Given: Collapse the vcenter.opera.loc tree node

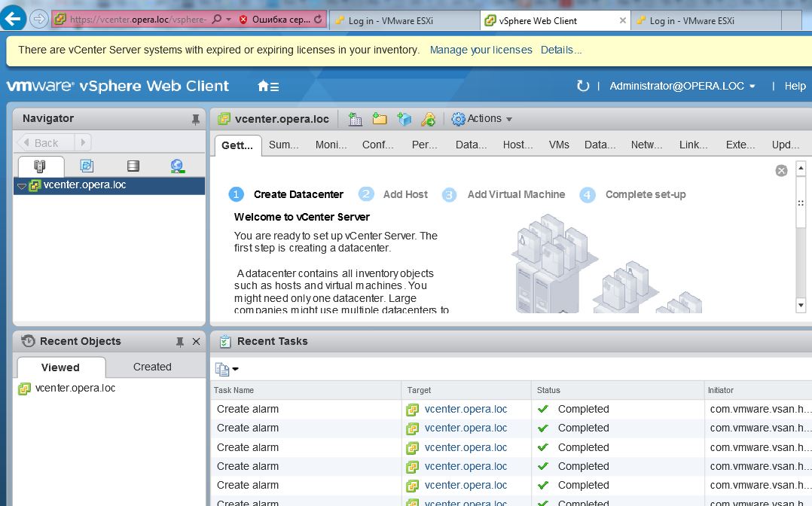Looking at the screenshot, I should 22,186.
